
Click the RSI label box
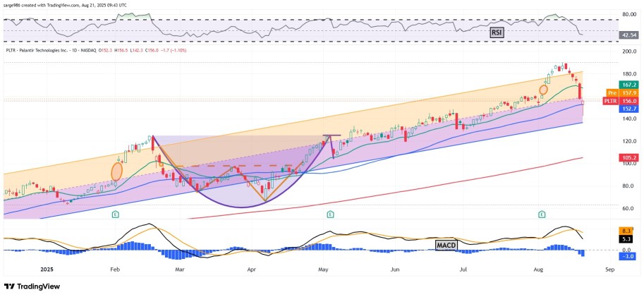pyautogui.click(x=497, y=33)
